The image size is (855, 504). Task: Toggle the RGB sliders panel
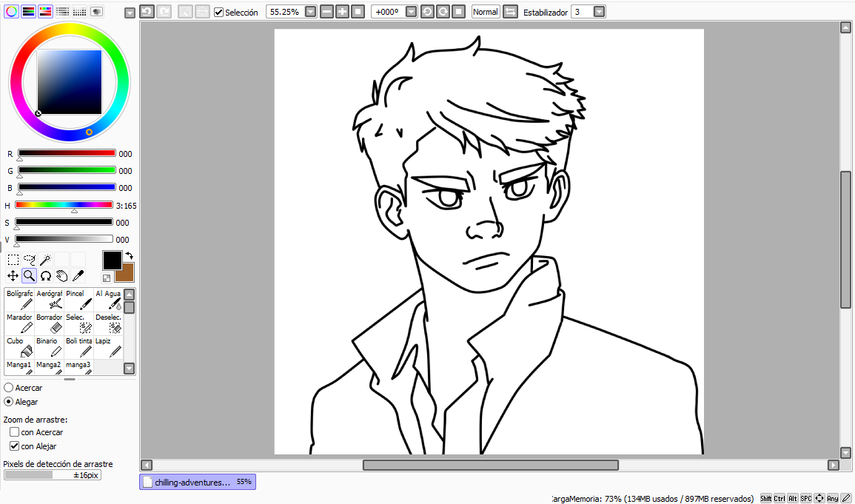click(28, 11)
